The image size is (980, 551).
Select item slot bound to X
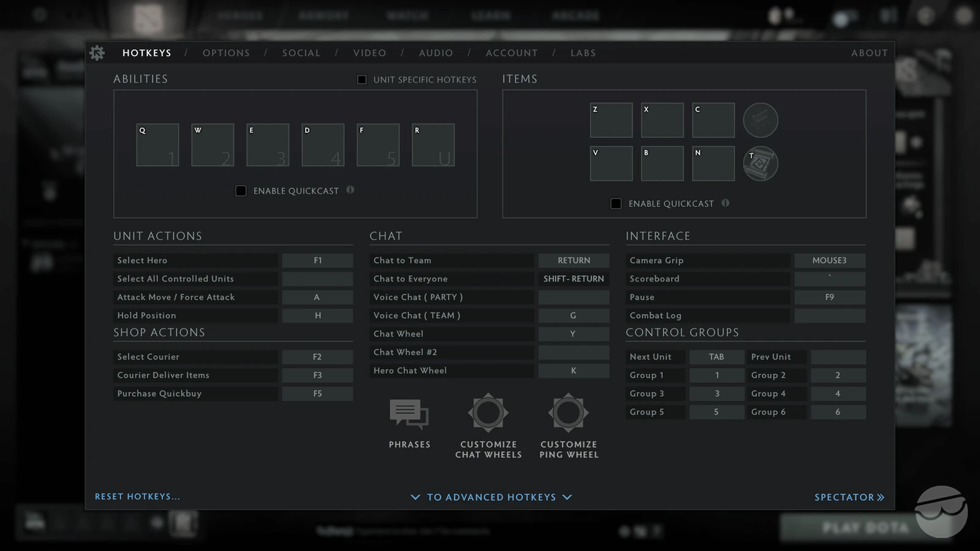pos(662,120)
